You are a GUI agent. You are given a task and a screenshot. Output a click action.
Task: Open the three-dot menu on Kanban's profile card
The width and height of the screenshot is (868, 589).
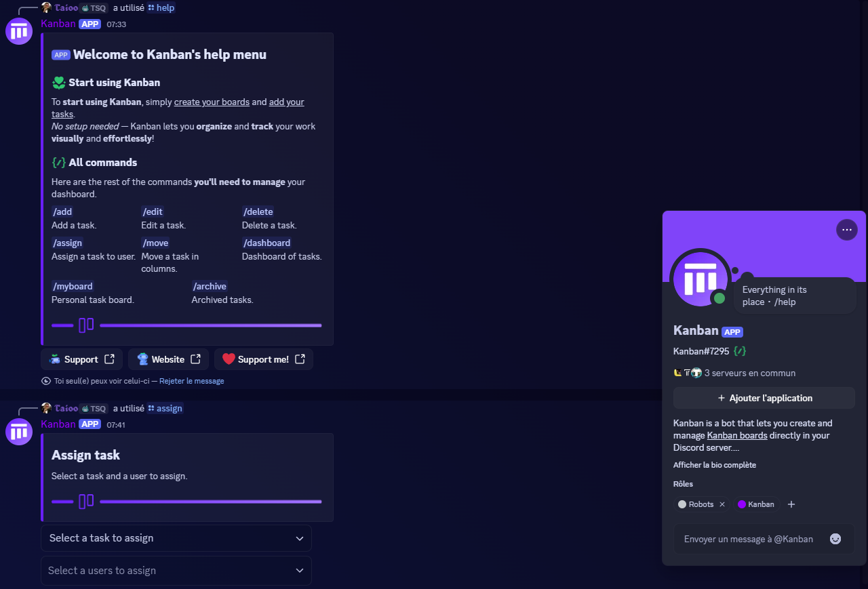click(846, 229)
